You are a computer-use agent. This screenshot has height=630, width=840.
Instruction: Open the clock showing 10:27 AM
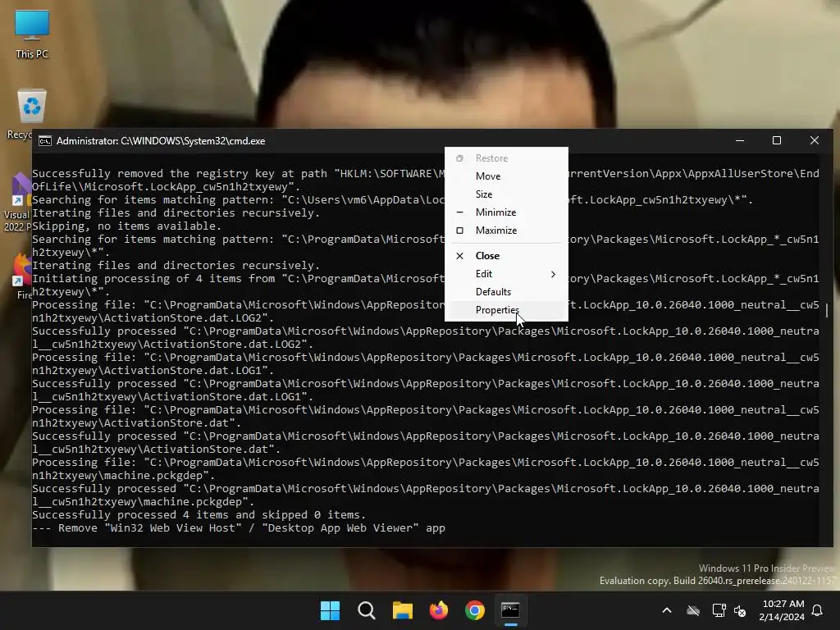pos(782,610)
